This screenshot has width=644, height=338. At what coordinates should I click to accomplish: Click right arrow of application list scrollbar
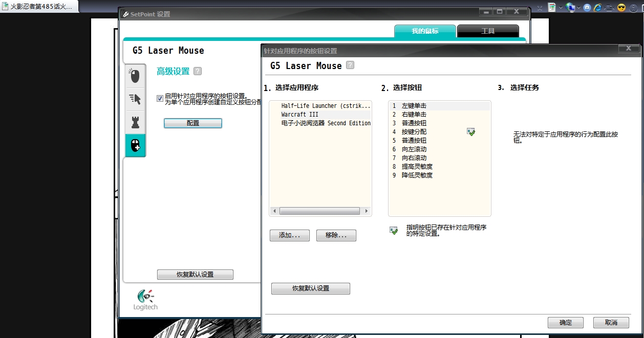tap(366, 211)
